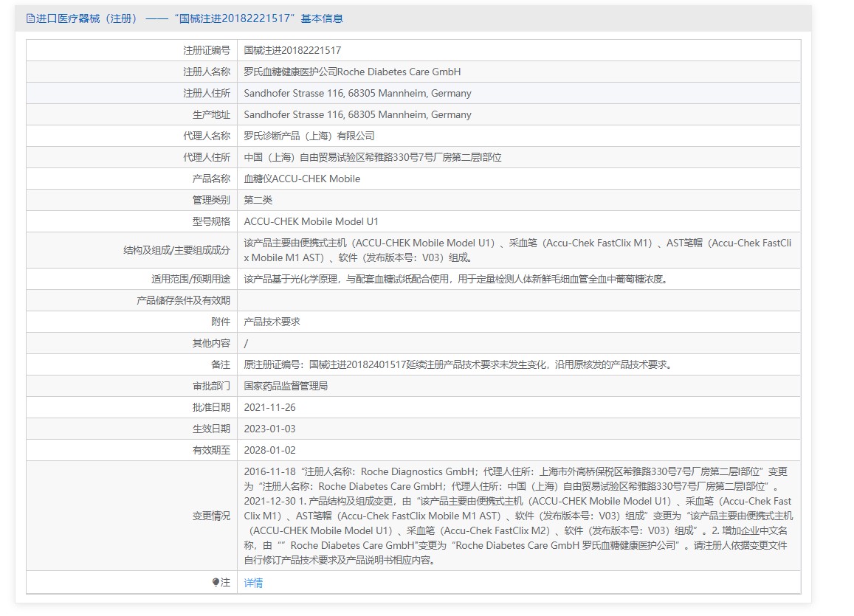The height and width of the screenshot is (616, 854).
Task: Click the 第二类 management category value
Action: [258, 201]
